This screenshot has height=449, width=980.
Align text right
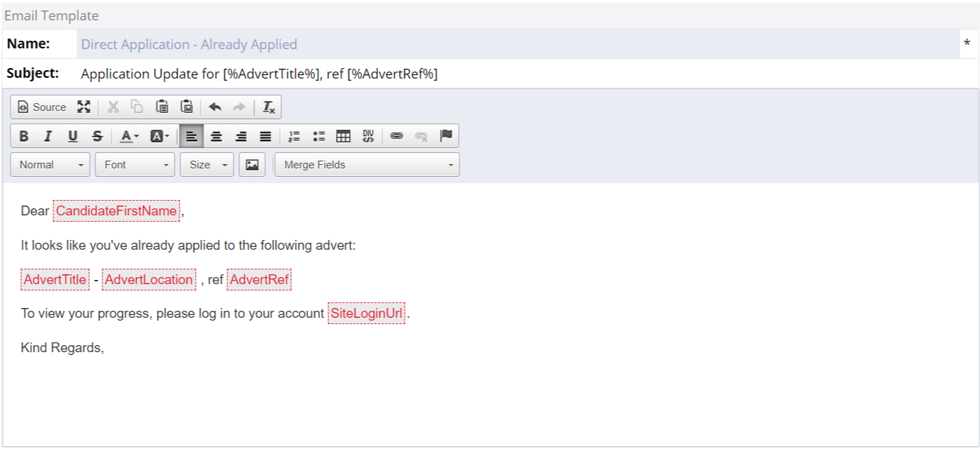tap(241, 136)
